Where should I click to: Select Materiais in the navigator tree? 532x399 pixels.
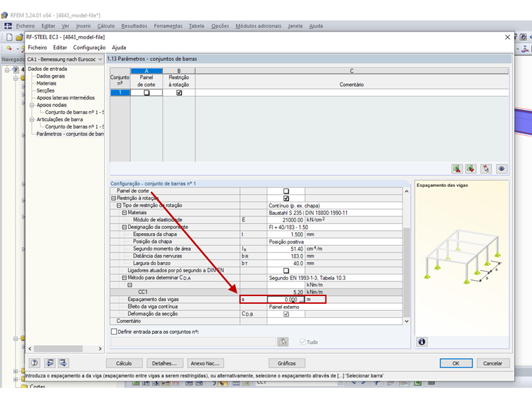(46, 83)
